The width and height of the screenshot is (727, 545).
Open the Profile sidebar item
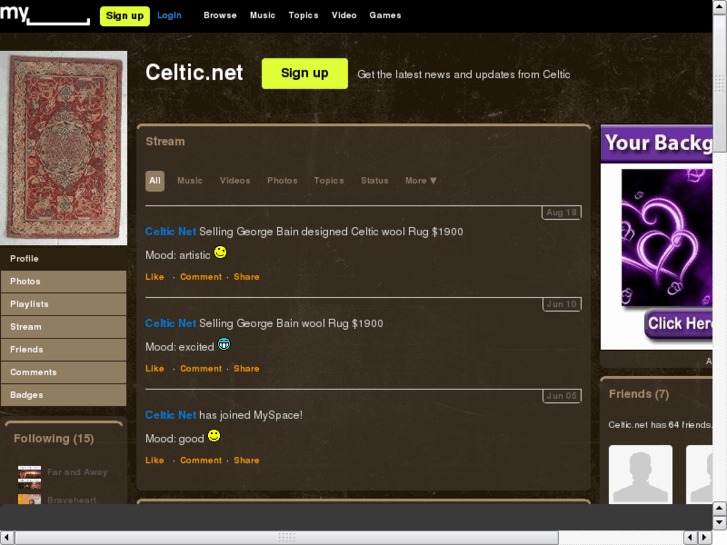point(64,259)
